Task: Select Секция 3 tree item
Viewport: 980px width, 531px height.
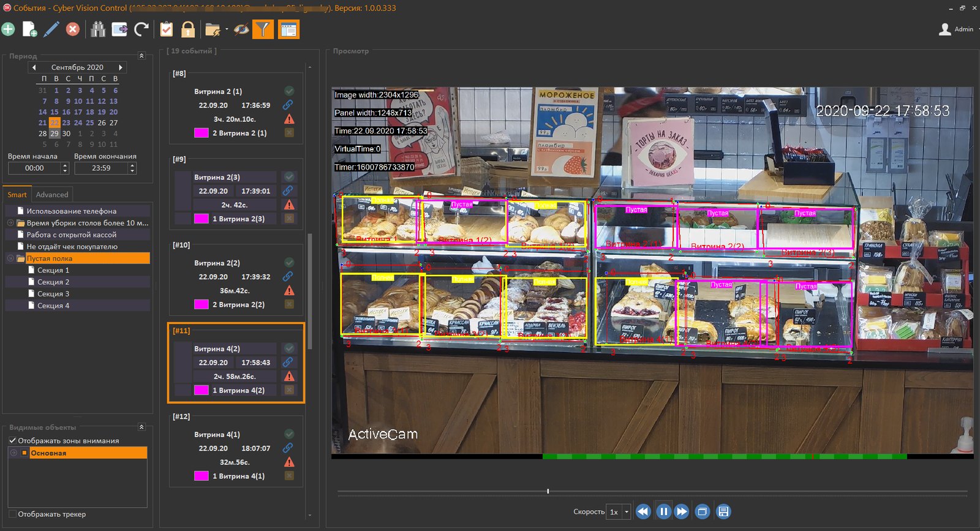Action: pyautogui.click(x=53, y=294)
